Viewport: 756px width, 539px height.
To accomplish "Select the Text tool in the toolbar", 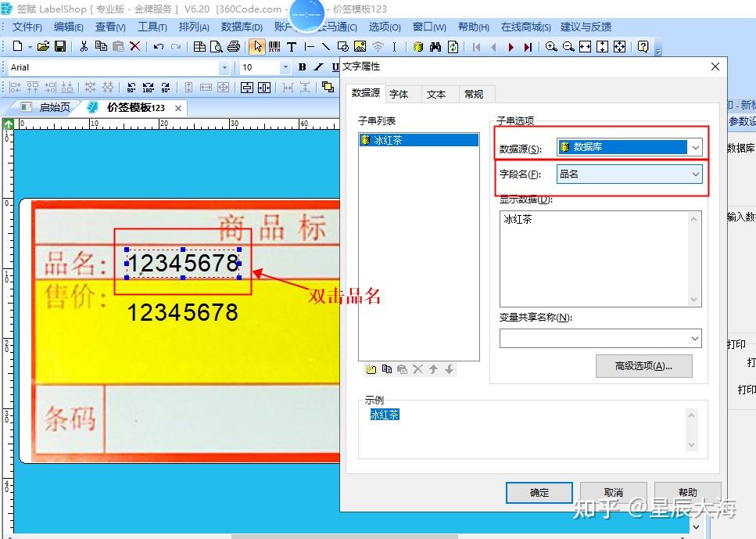I will (x=292, y=46).
